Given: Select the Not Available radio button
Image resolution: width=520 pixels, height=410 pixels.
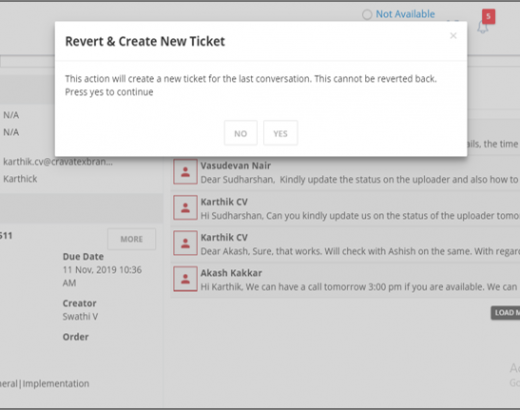Looking at the screenshot, I should 367,14.
